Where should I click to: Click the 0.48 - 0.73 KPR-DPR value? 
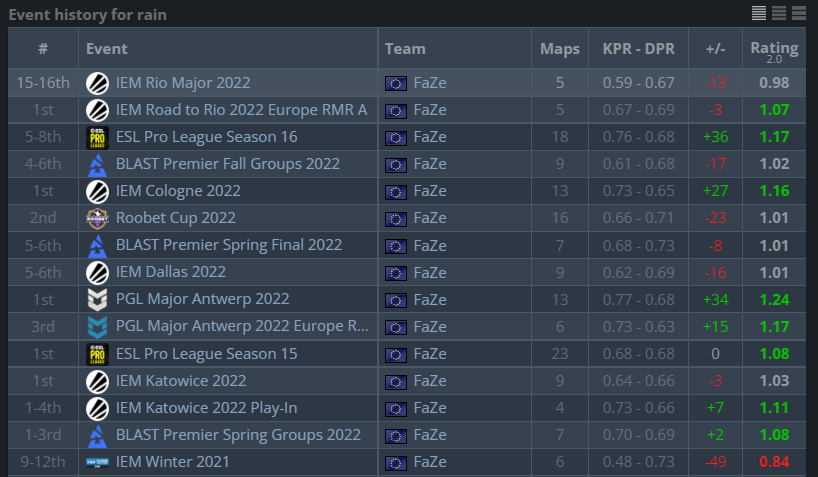(639, 462)
